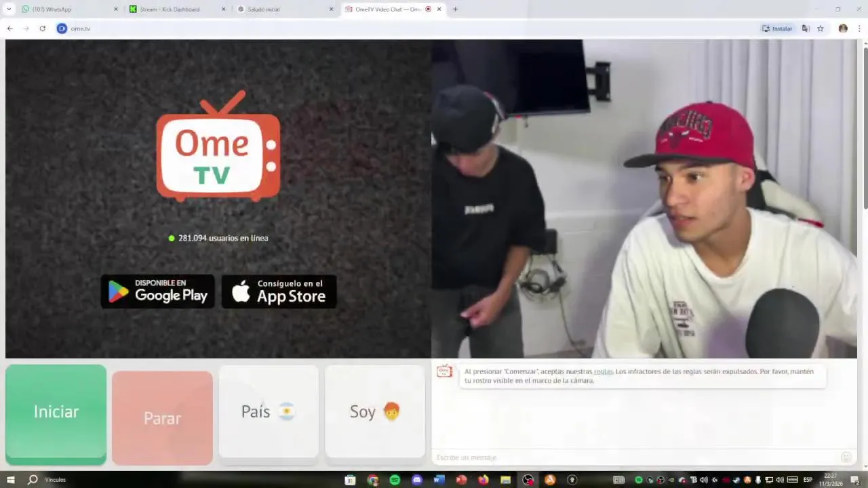Click the Parar stop button

point(162,418)
